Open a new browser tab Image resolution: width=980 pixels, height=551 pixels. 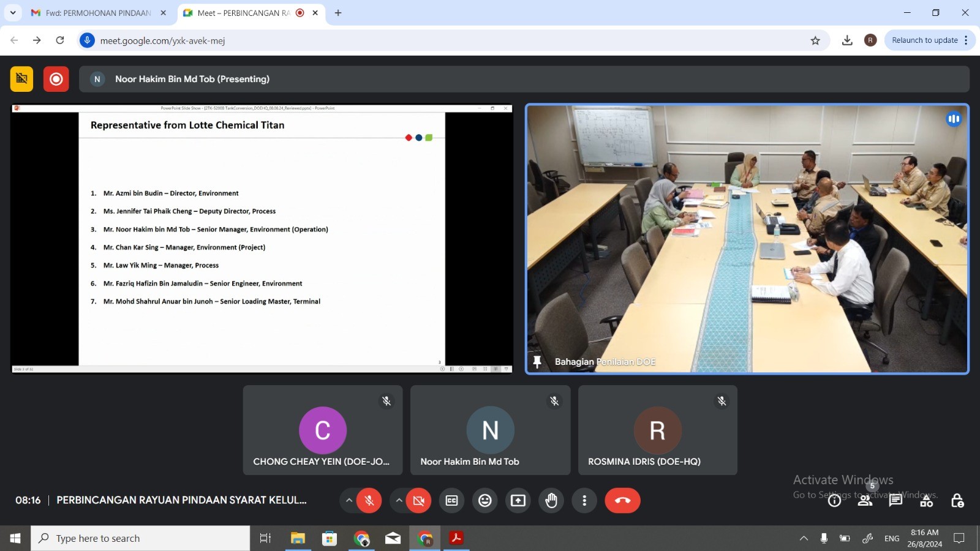338,13
